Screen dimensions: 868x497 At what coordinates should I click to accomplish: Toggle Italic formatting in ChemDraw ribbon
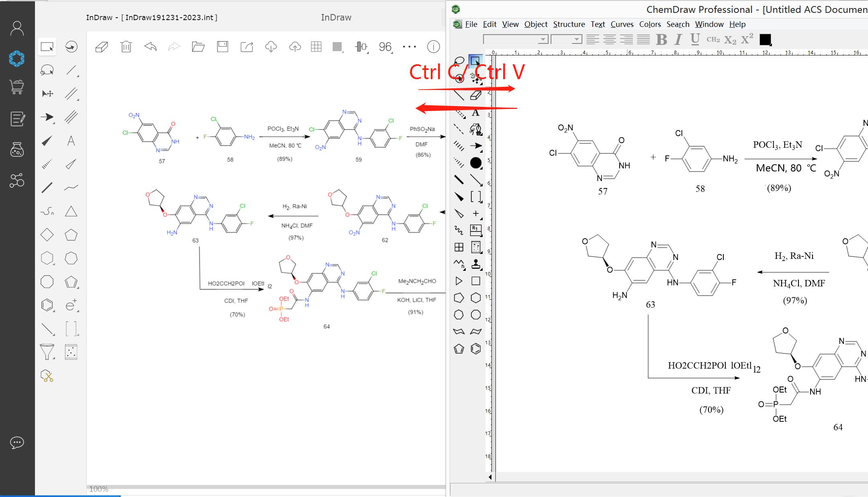point(678,39)
